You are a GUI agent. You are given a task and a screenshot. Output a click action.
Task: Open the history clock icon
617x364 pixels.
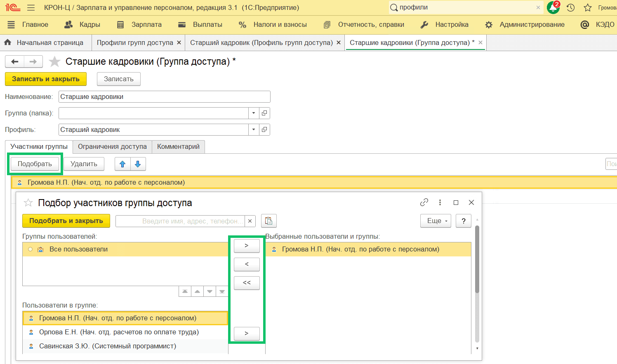click(x=571, y=8)
